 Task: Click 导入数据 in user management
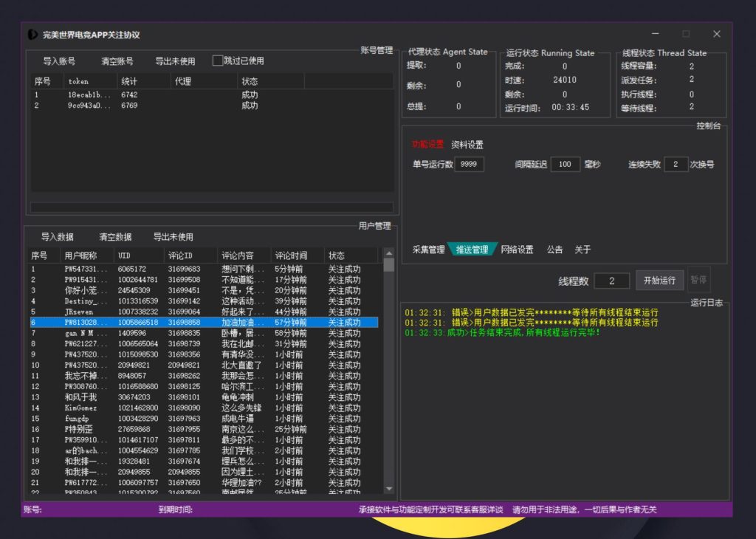(58, 237)
